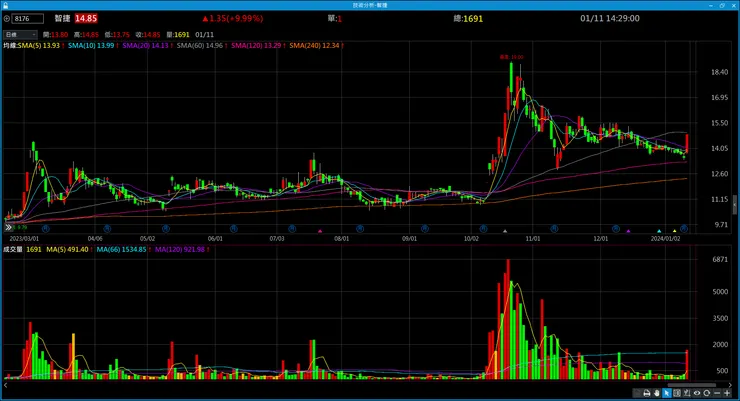740x401 pixels.
Task: Click the 總:1691 total volume text
Action: coord(468,19)
